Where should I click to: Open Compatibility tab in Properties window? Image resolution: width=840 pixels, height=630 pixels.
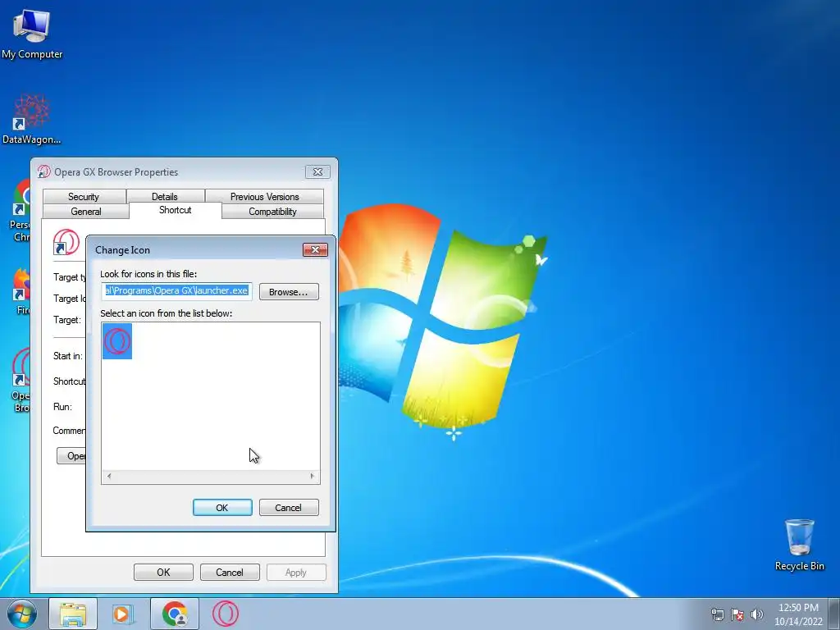tap(272, 212)
